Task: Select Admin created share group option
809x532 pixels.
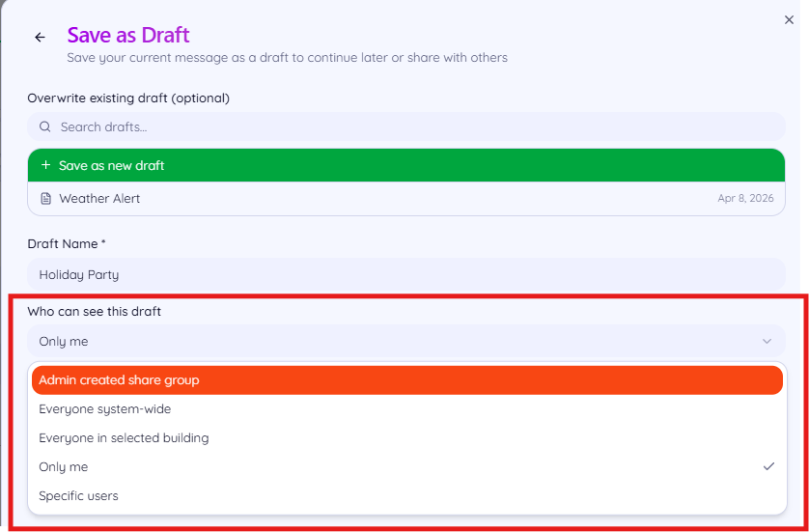Action: [x=407, y=380]
